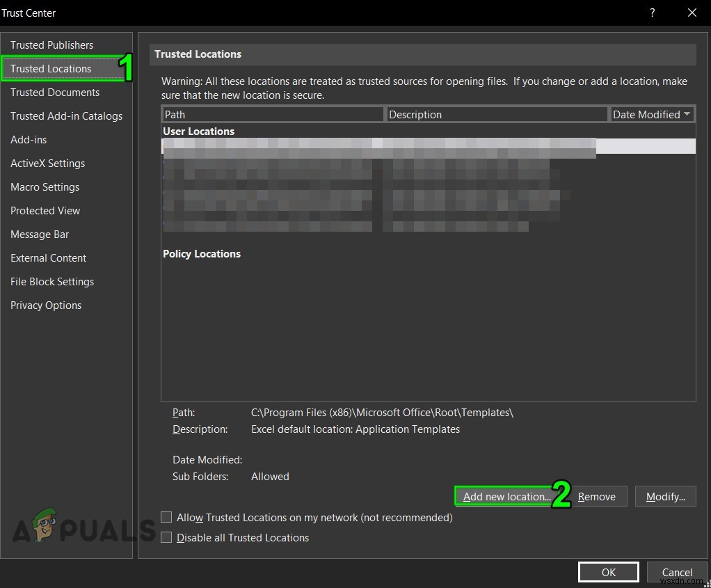711x588 pixels.
Task: Open File Block Settings
Action: [52, 281]
